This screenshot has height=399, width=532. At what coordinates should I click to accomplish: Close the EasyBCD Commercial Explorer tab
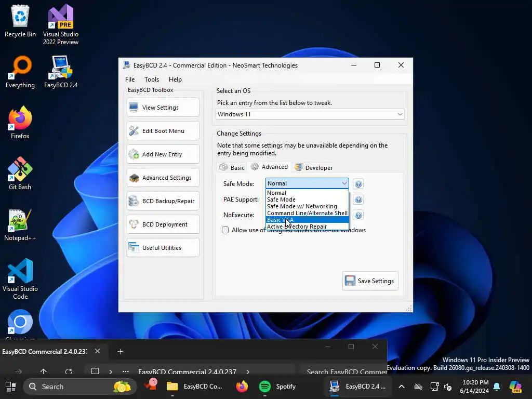(x=97, y=351)
